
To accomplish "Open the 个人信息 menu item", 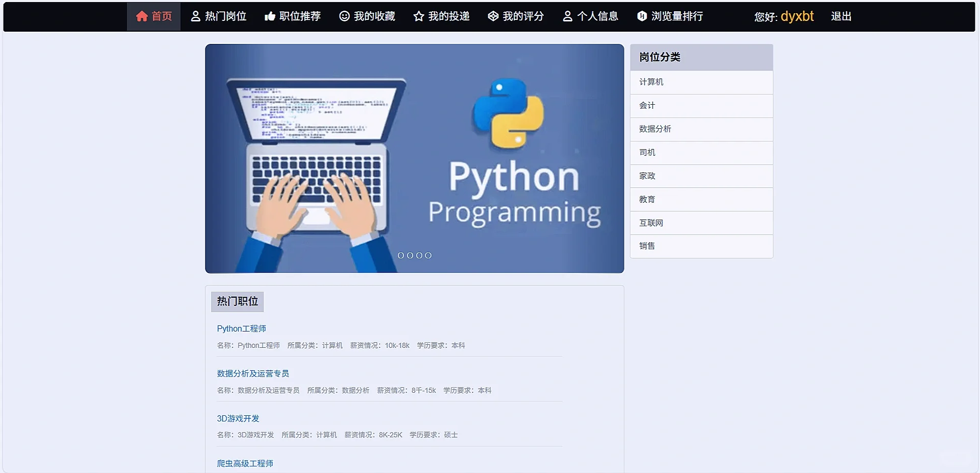I will tap(590, 16).
